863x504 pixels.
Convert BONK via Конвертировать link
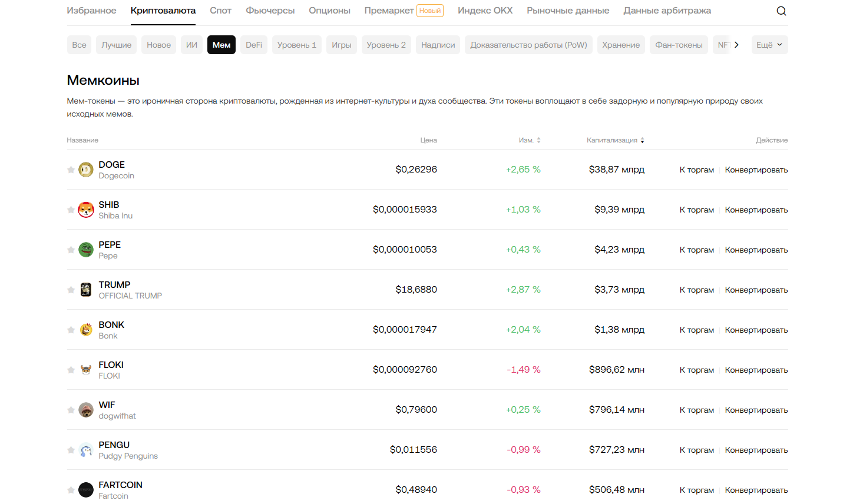point(756,330)
